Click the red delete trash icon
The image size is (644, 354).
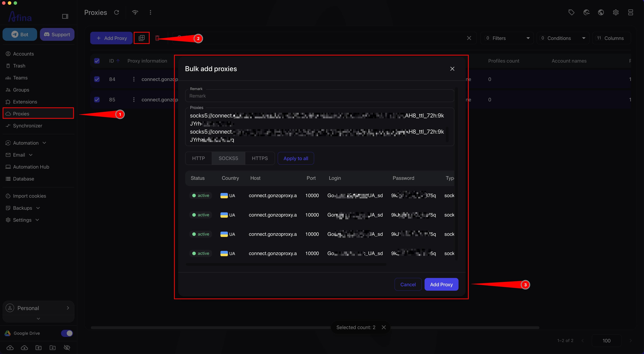point(157,38)
